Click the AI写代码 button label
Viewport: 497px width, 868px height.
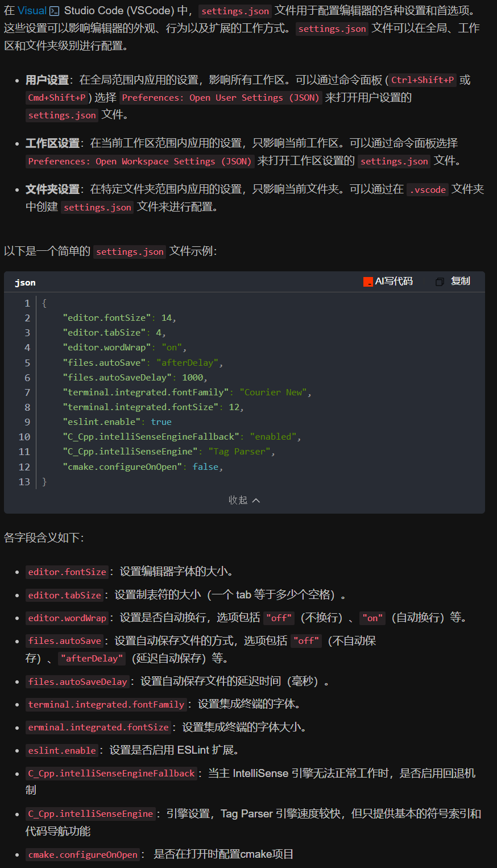394,282
